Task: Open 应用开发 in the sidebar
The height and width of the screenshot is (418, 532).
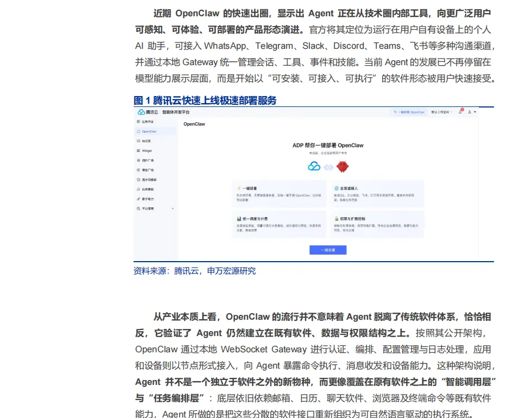Action: [x=148, y=122]
